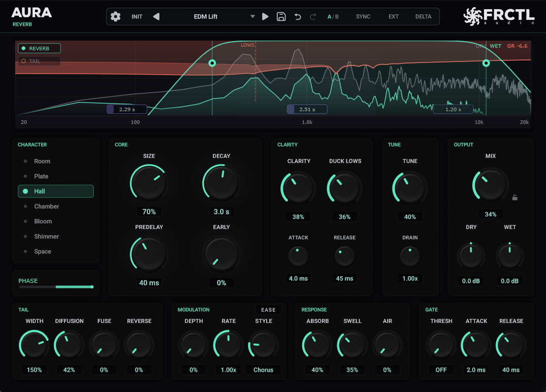Image resolution: width=546 pixels, height=392 pixels.
Task: Click the clarity ATTACK knob
Action: [298, 256]
